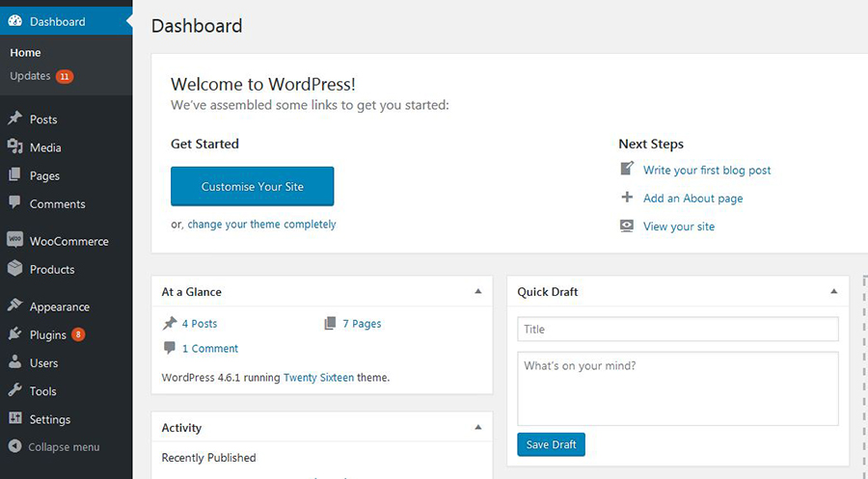Open Write your first blog post link

(x=706, y=171)
